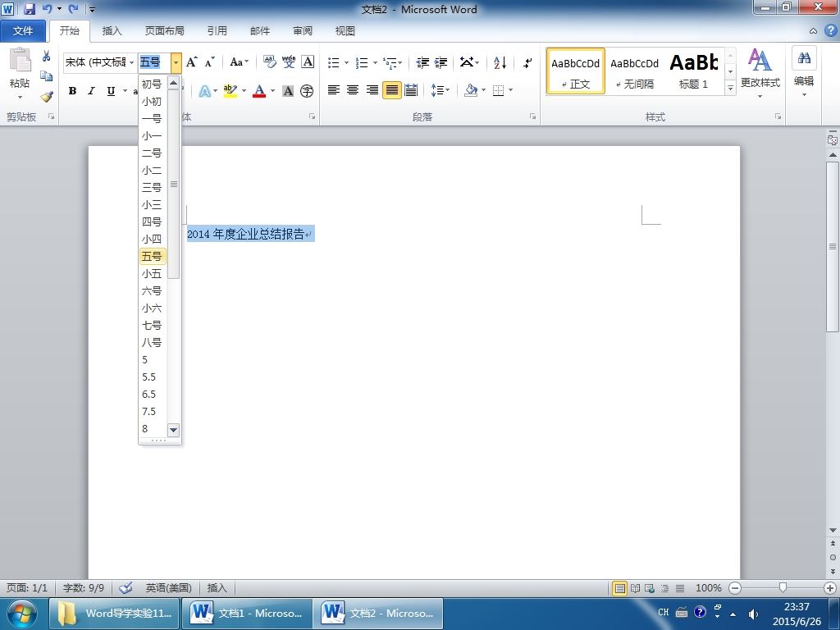Open the Paragraph dialog launcher
The height and width of the screenshot is (630, 840).
tap(532, 116)
